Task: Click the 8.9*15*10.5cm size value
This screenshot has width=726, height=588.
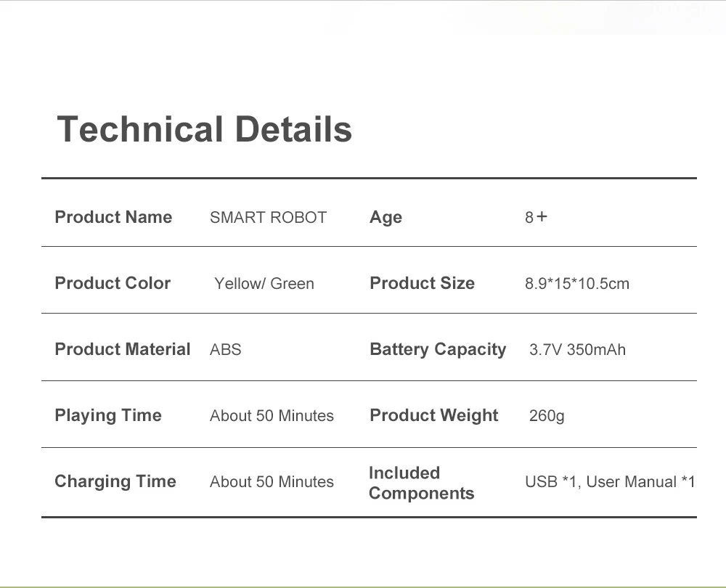Action: point(577,283)
